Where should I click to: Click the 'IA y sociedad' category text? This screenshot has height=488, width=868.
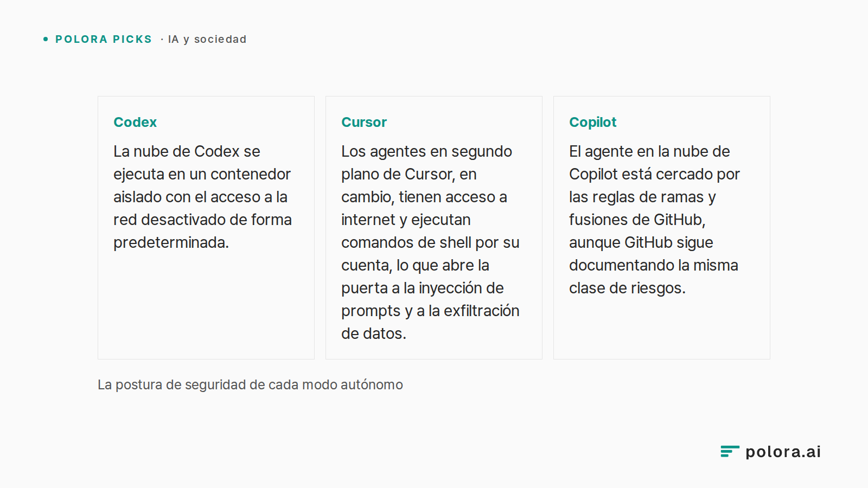tap(207, 39)
